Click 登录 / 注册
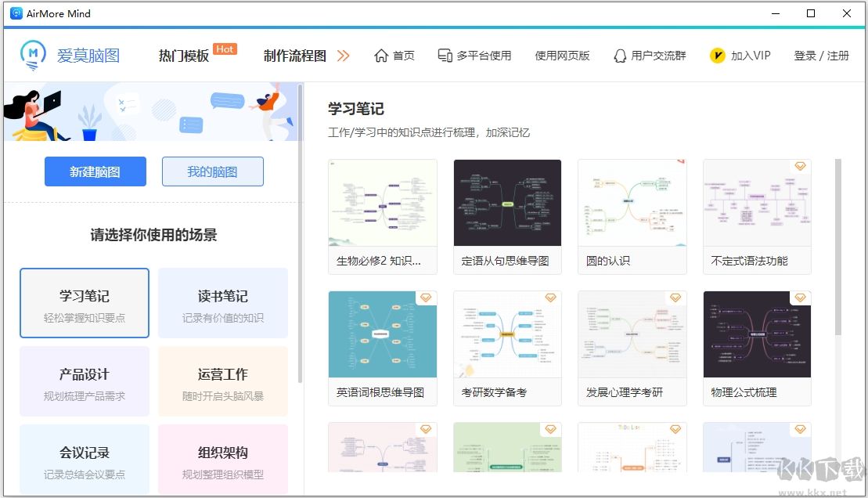The height and width of the screenshot is (498, 868). [x=822, y=56]
